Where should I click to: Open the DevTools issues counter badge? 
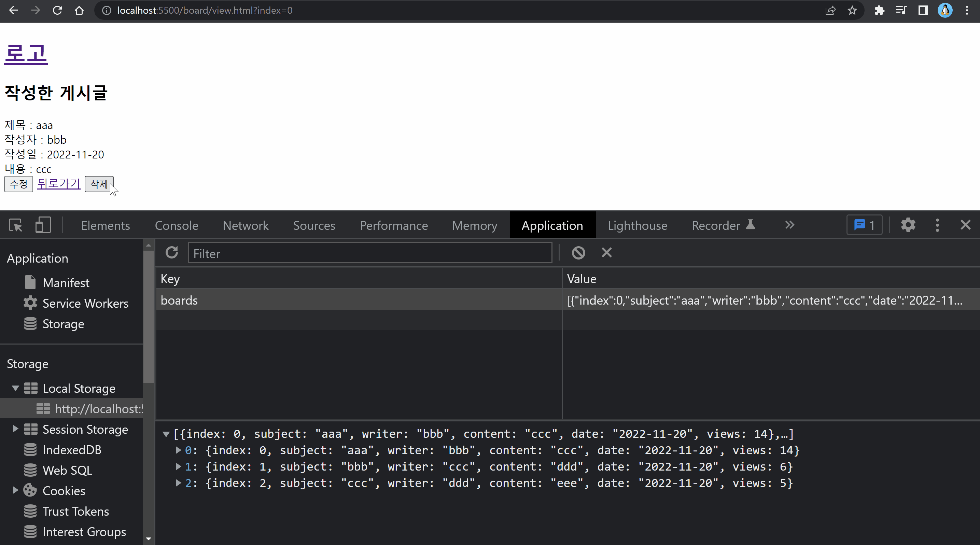[x=864, y=225]
